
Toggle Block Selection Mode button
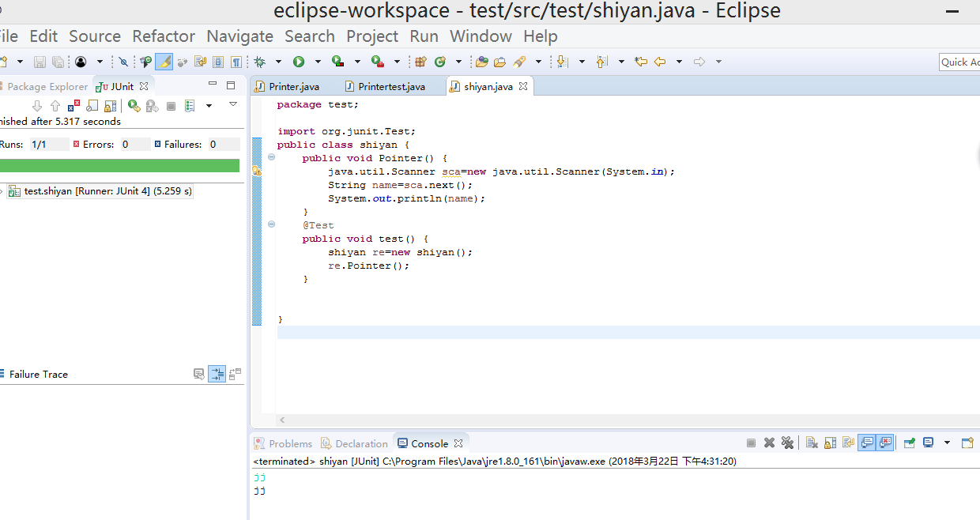click(x=218, y=62)
